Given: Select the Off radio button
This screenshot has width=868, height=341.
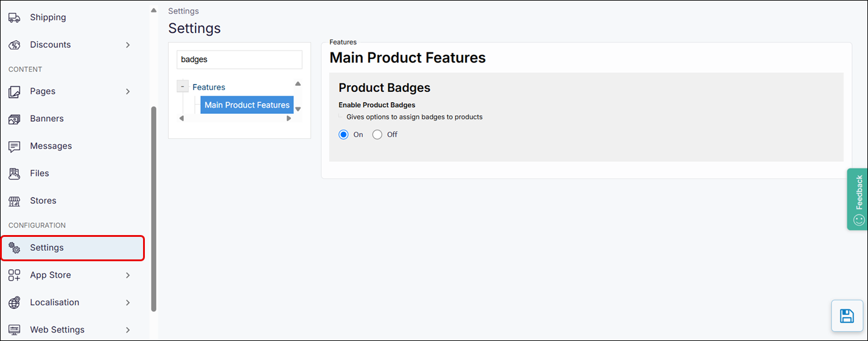Looking at the screenshot, I should (377, 135).
